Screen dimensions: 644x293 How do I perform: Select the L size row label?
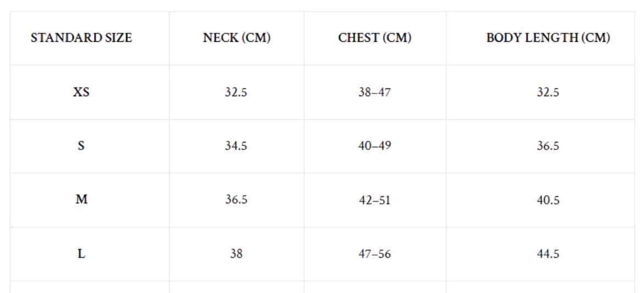pos(81,254)
